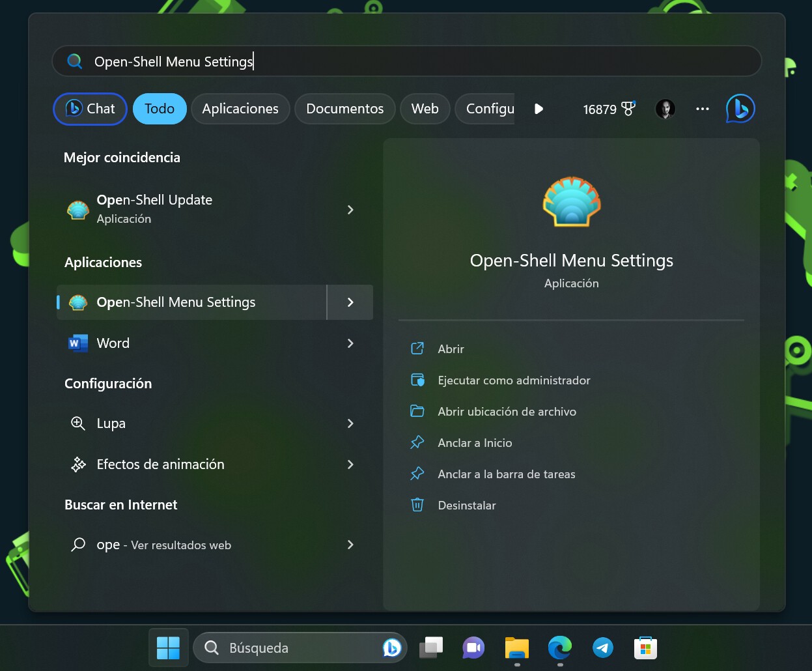
Task: Open your account profile picture
Action: [x=665, y=109]
